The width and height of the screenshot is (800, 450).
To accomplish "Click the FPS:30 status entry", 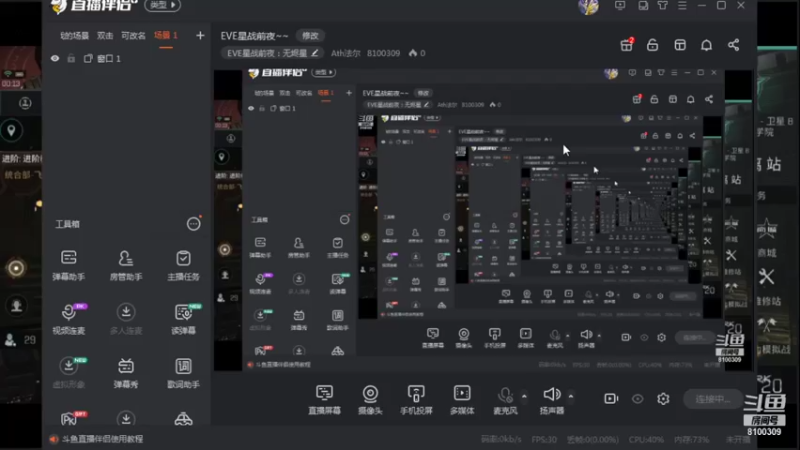I will (544, 439).
